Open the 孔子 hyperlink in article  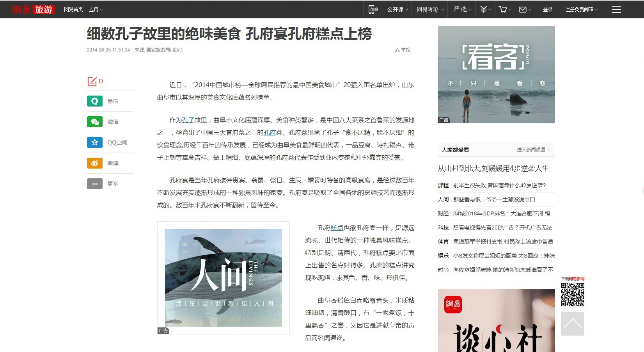tap(188, 120)
